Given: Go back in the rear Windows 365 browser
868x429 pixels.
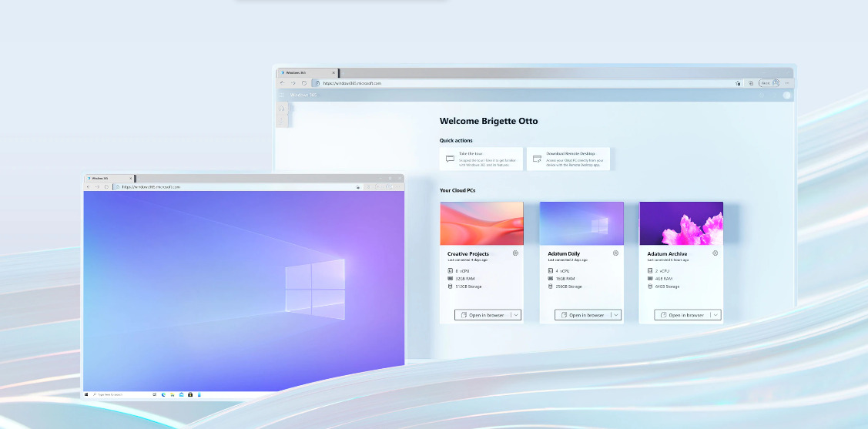Looking at the screenshot, I should point(283,83).
